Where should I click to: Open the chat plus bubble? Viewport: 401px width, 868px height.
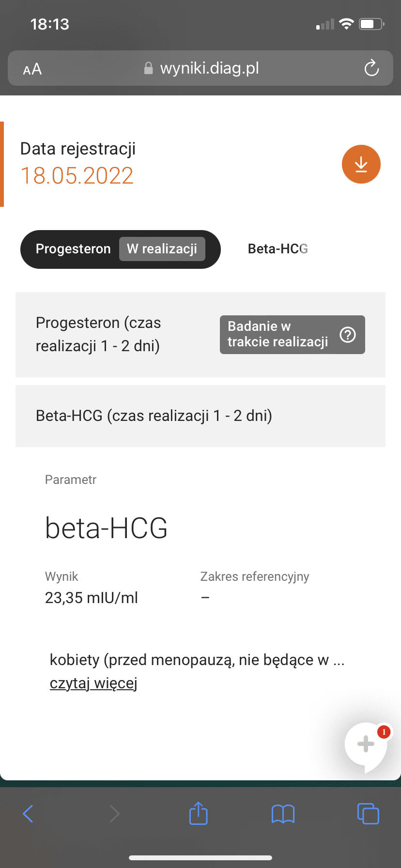pyautogui.click(x=366, y=744)
